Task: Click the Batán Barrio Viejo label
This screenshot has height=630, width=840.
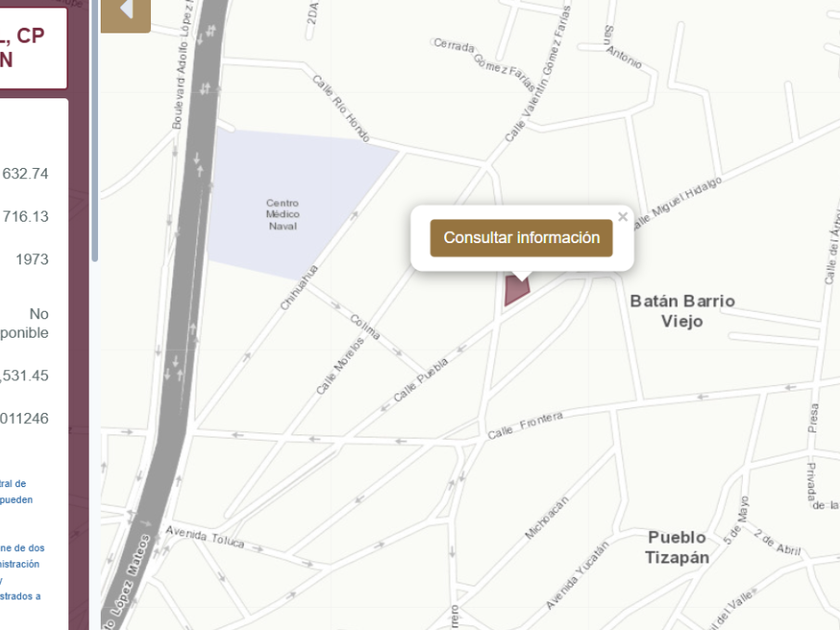Action: click(682, 311)
